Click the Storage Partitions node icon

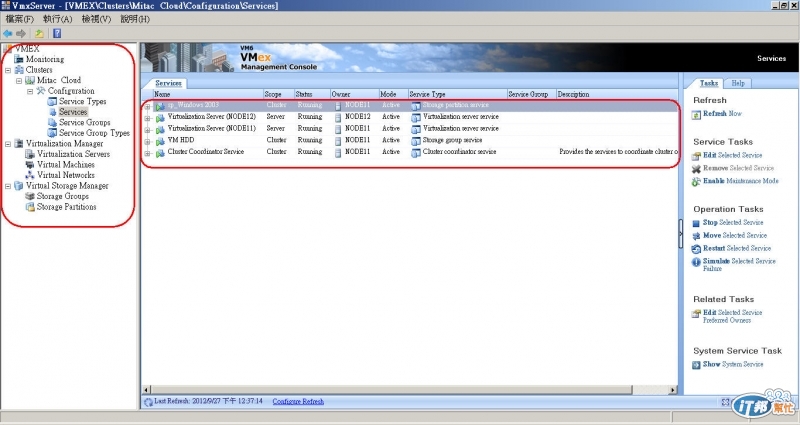[x=30, y=207]
